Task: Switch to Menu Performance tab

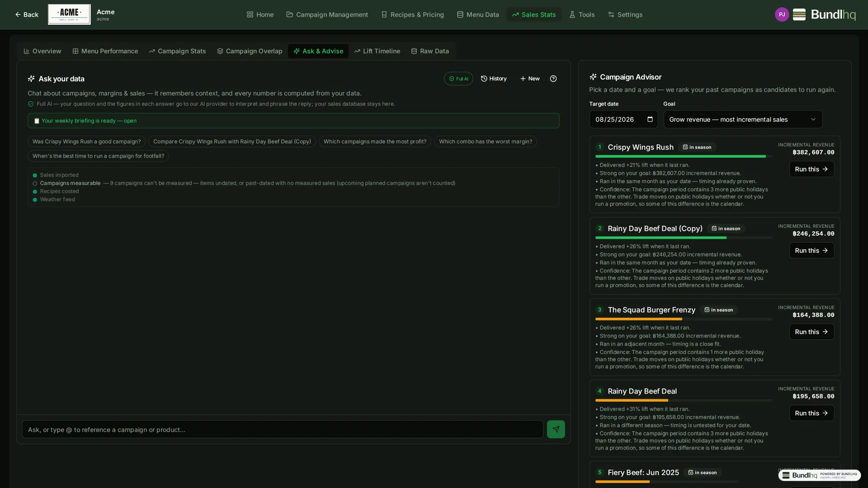Action: tap(105, 51)
